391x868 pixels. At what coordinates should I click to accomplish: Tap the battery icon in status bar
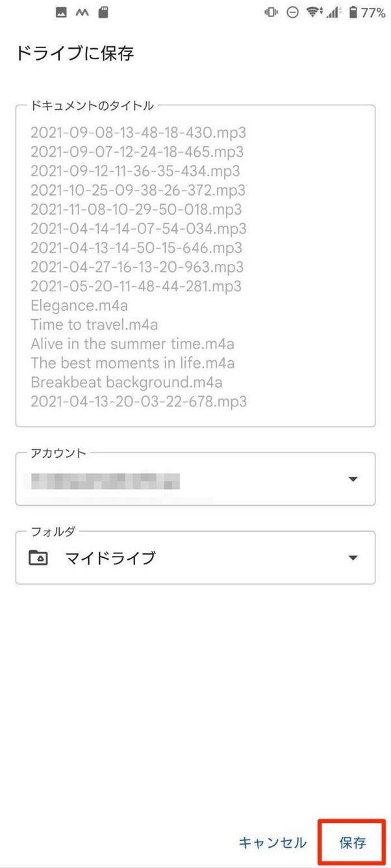(x=353, y=12)
